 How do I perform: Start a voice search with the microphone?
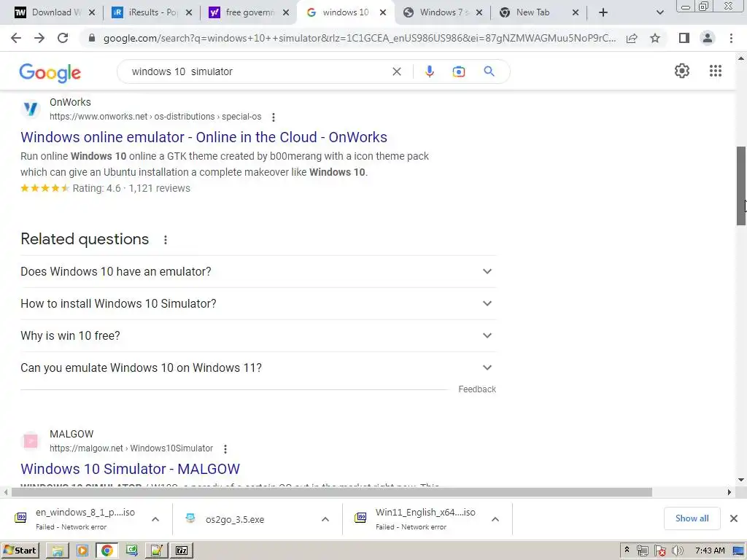point(429,71)
